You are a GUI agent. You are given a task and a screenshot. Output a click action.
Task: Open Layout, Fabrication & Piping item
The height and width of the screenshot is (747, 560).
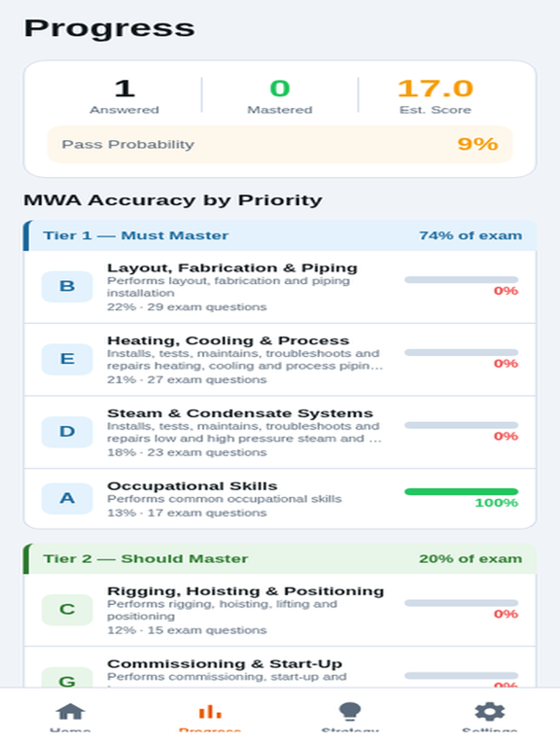(x=280, y=287)
